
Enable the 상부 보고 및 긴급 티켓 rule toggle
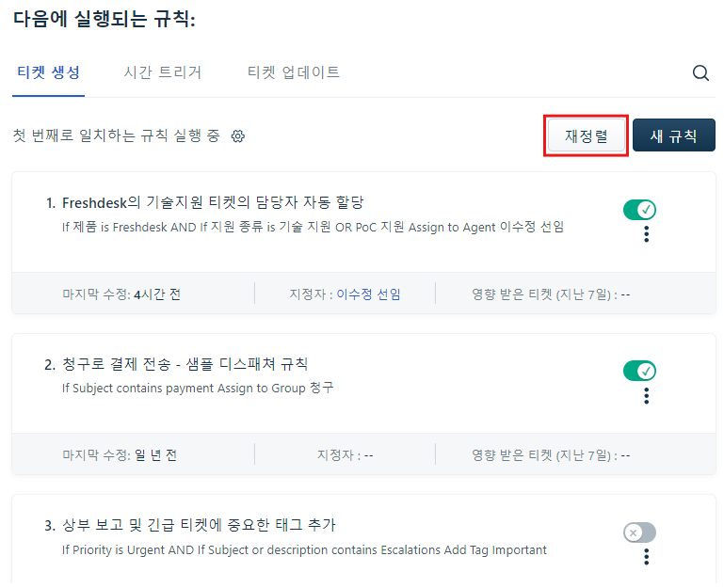pyautogui.click(x=639, y=532)
